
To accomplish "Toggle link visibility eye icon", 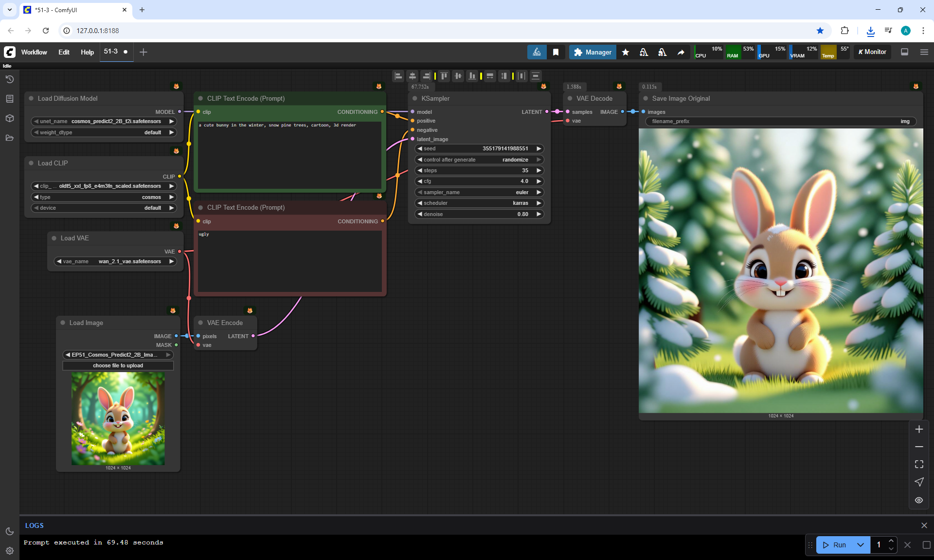I will tap(919, 500).
